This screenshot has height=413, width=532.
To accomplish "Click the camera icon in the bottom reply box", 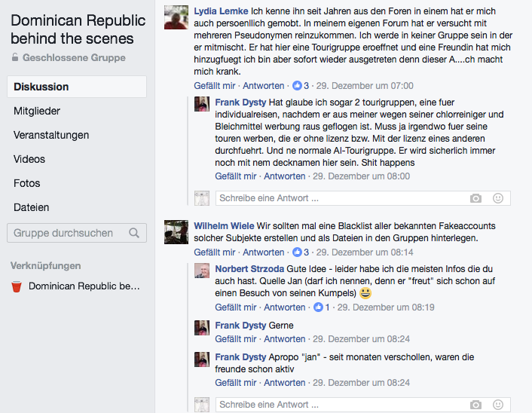I will coord(475,405).
